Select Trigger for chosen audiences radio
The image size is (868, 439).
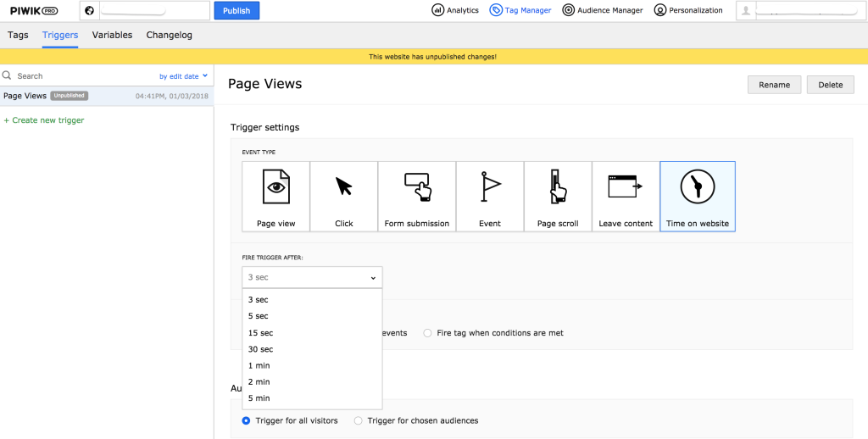pos(359,420)
